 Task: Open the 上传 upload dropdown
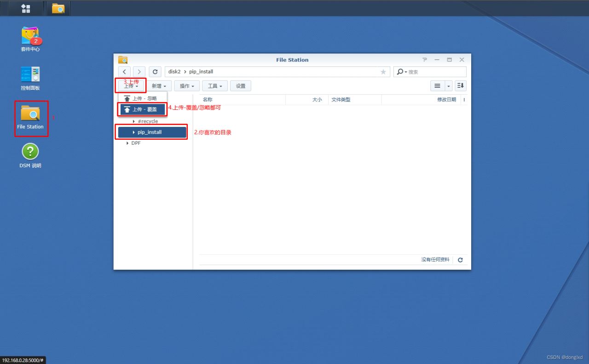point(131,86)
